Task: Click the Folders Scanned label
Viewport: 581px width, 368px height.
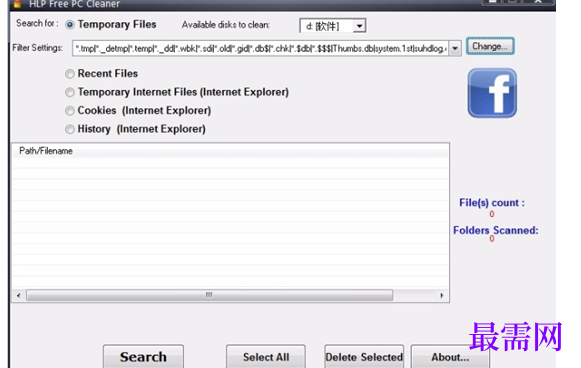Action: pos(495,230)
